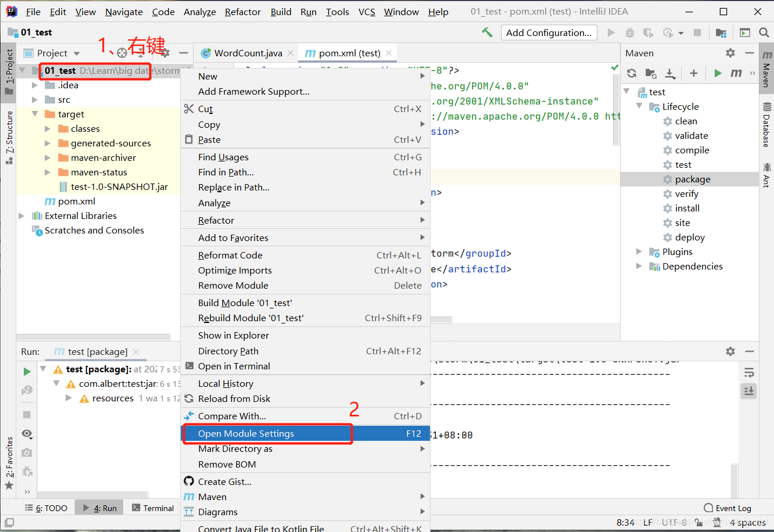Click the Maven Reimport refresh icon

pos(632,73)
